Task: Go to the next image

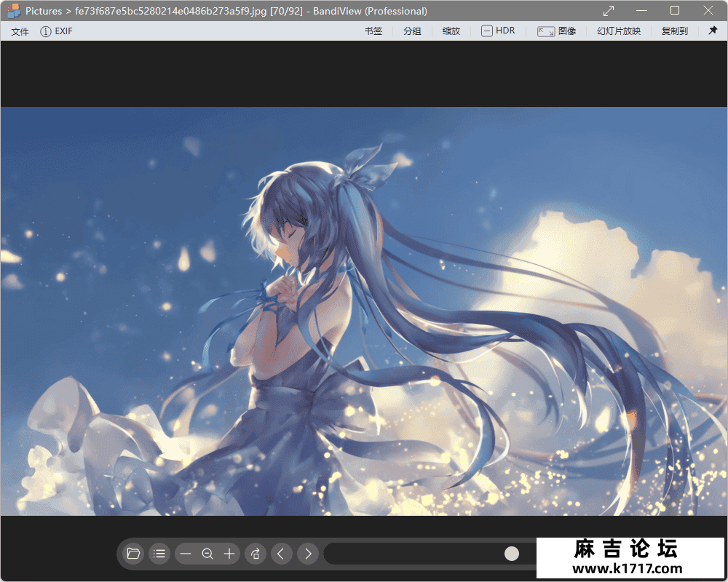Action: 308,554
